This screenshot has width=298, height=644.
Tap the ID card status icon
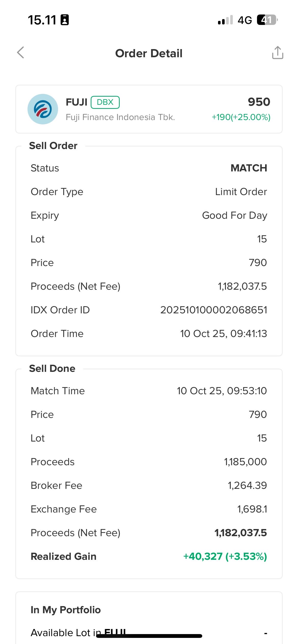65,20
